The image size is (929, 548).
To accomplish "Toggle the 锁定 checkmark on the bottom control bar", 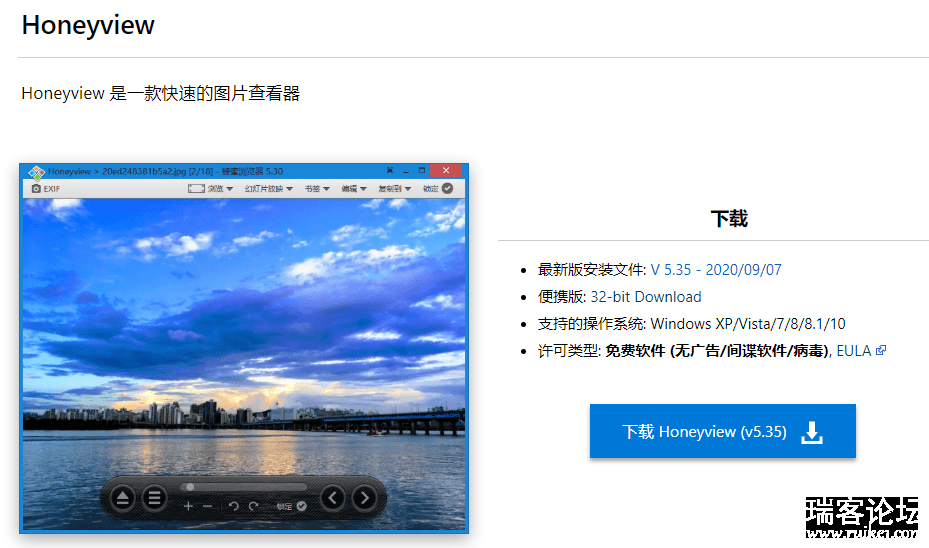I will [x=302, y=506].
